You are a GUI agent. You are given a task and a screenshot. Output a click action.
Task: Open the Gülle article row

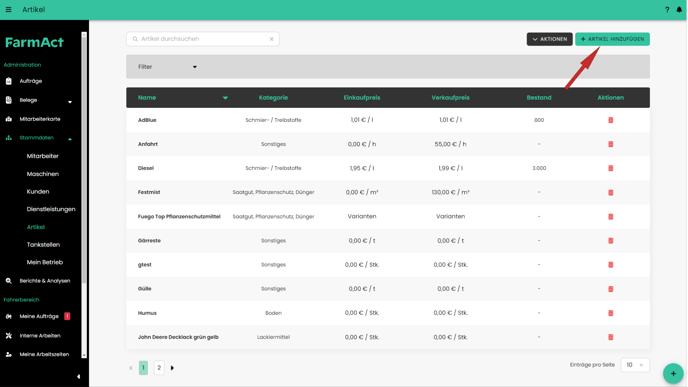point(388,289)
